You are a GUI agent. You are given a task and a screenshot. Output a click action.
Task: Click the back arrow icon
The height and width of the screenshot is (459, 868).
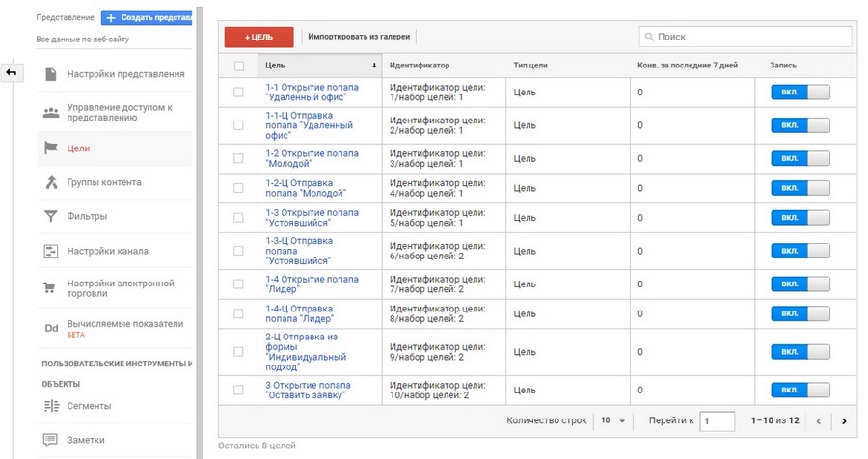click(11, 72)
